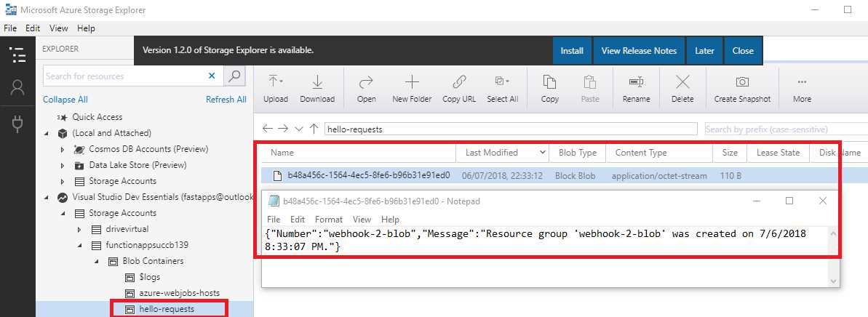This screenshot has width=868, height=317.
Task: Open the Help menu of Storage Explorer
Action: [x=86, y=28]
